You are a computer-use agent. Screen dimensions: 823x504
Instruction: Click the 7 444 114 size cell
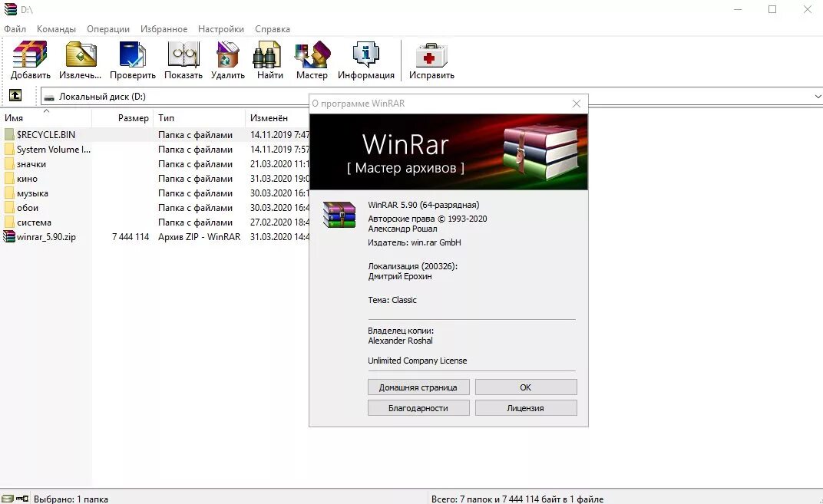(131, 237)
